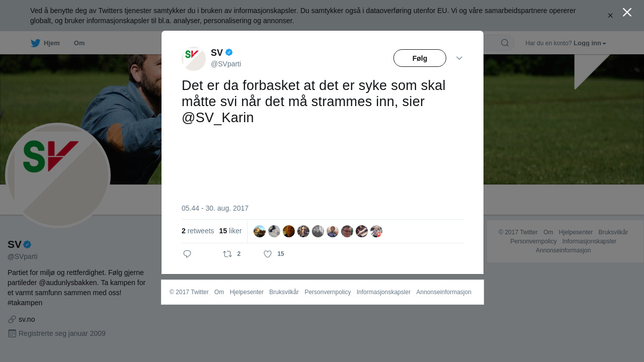
Task: Open SV avatar in tweet header
Action: pyautogui.click(x=194, y=59)
